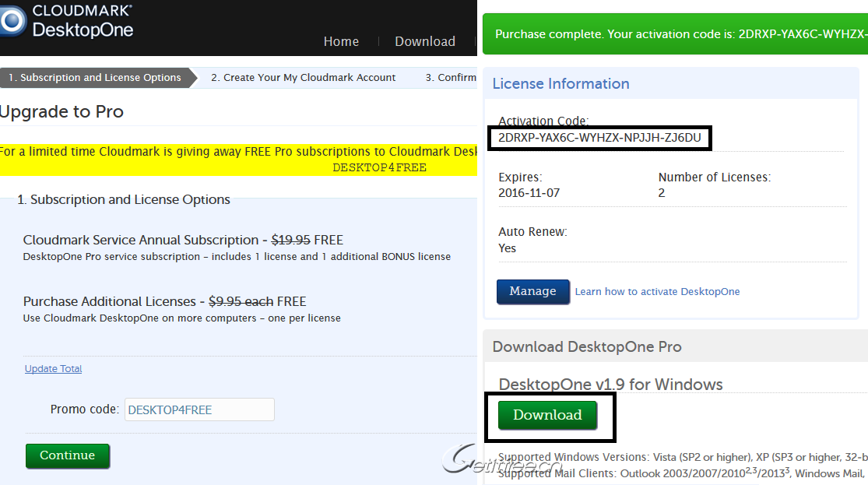
Task: Go to step 2 Create Your My Cloudmark Account
Action: point(303,78)
